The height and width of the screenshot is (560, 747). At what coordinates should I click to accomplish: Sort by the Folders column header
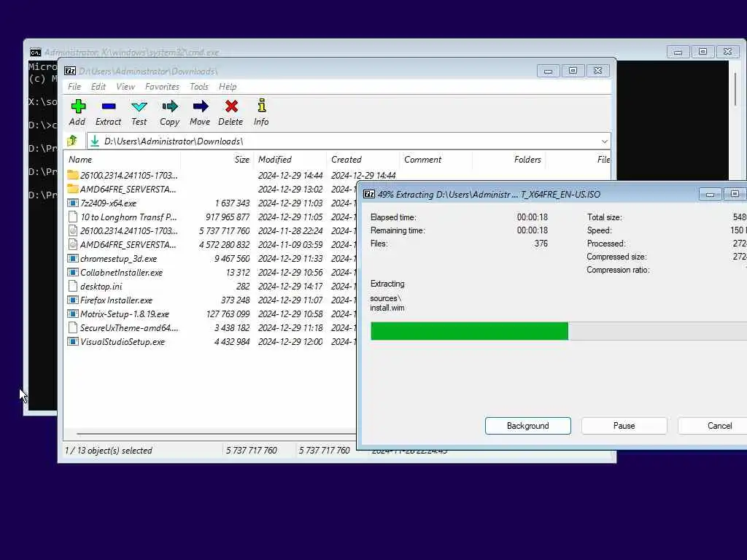click(x=508, y=160)
